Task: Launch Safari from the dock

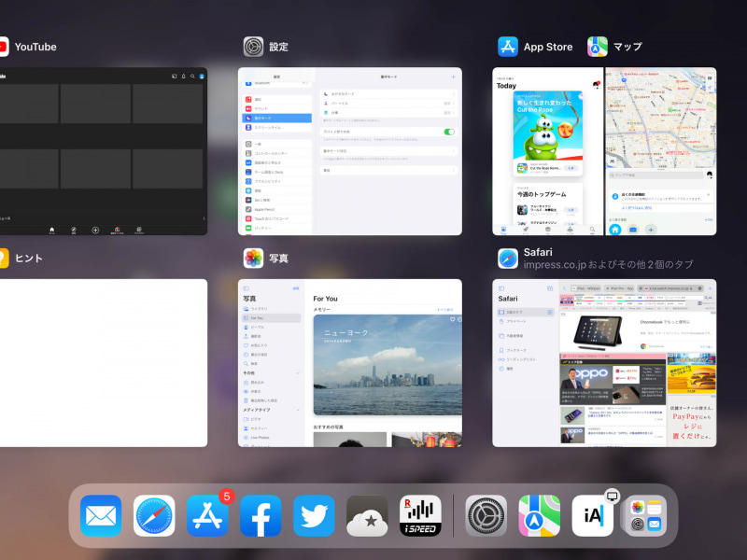Action: click(x=154, y=515)
